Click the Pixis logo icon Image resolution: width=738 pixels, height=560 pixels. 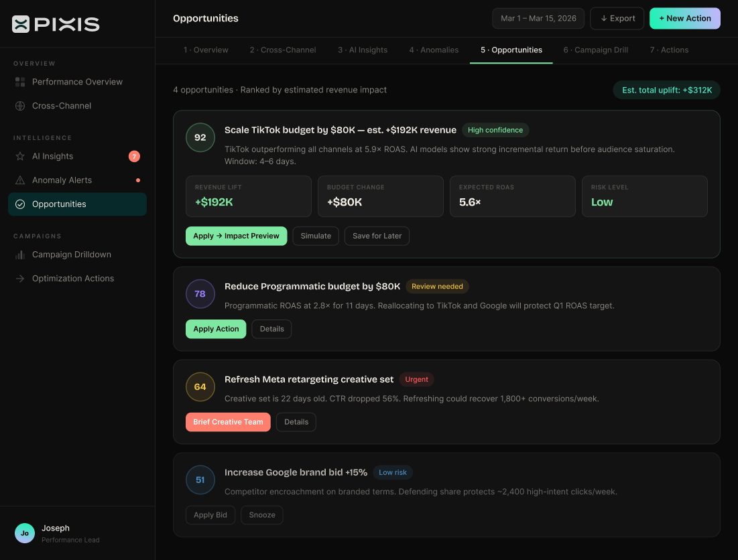(x=21, y=24)
